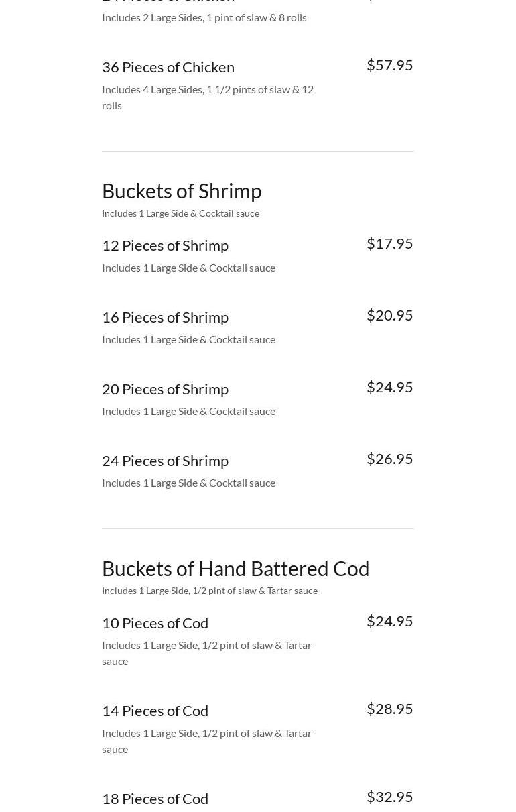Click the Buckets of Shrimp heading
Image resolution: width=516 pixels, height=812 pixels.
pyautogui.click(x=182, y=191)
